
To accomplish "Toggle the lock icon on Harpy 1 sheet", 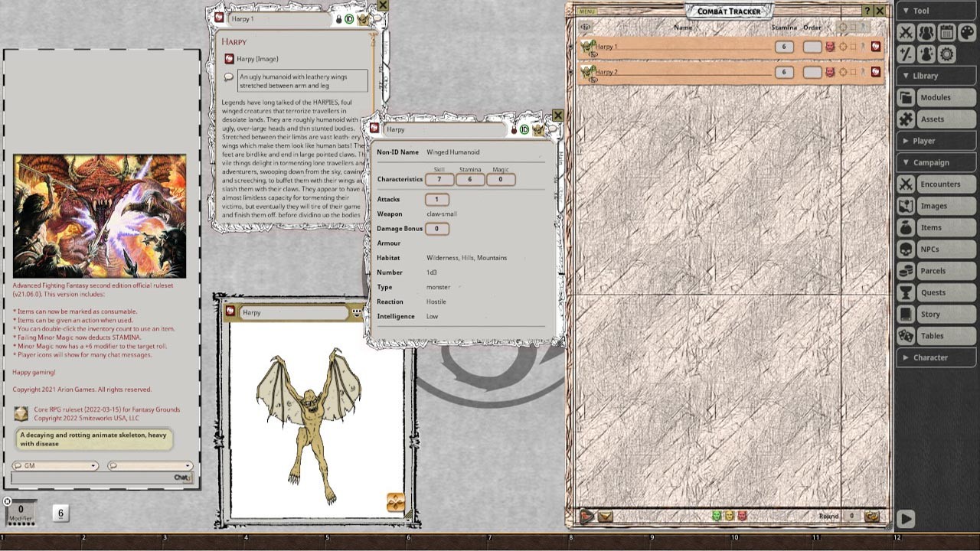I will point(339,19).
